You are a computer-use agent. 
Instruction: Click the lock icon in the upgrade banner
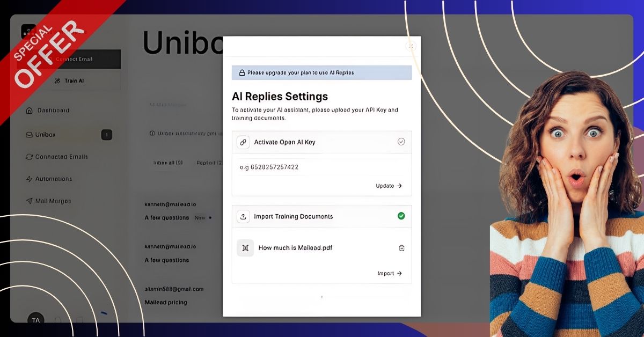[242, 72]
